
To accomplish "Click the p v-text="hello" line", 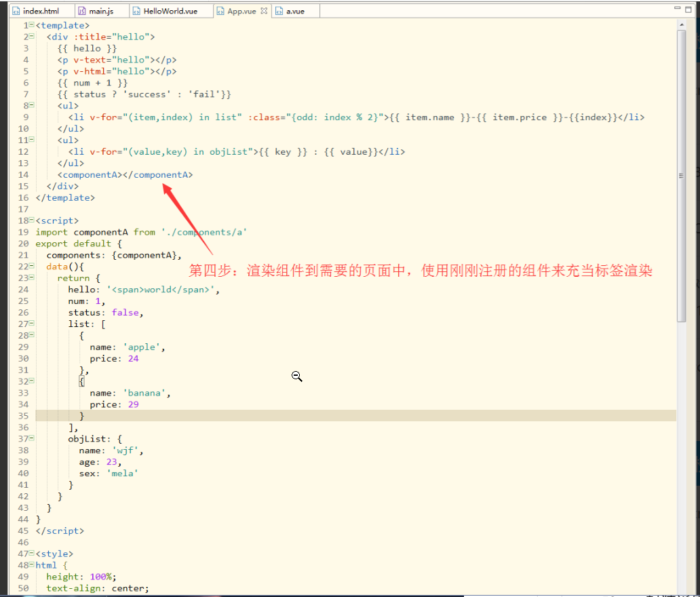I will click(117, 60).
